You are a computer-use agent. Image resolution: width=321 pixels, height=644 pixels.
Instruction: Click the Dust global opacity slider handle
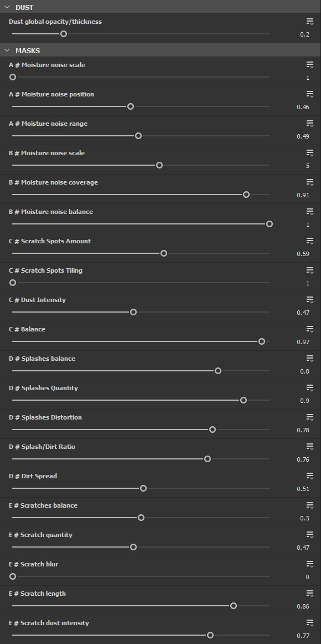point(64,34)
